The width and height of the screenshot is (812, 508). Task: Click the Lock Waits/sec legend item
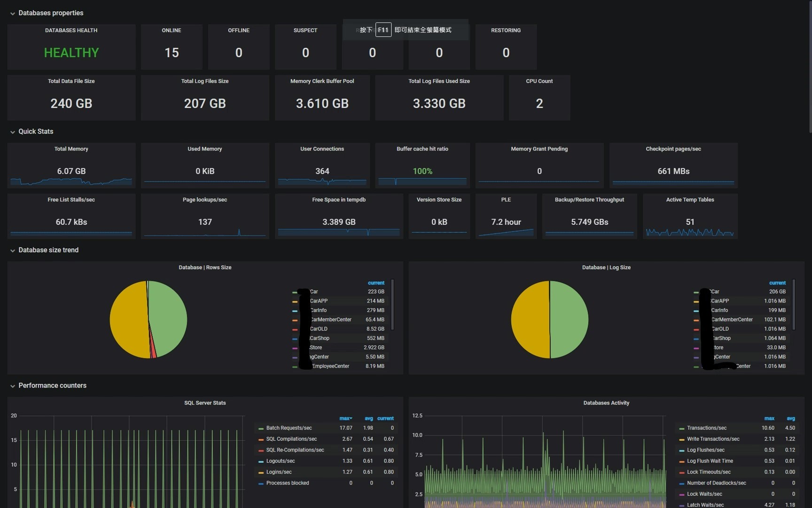pos(704,494)
